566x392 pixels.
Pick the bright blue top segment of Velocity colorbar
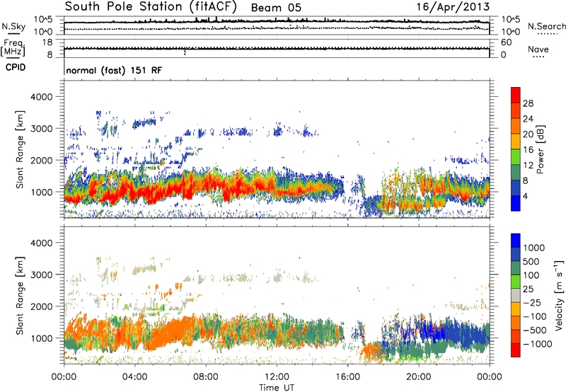pyautogui.click(x=516, y=241)
